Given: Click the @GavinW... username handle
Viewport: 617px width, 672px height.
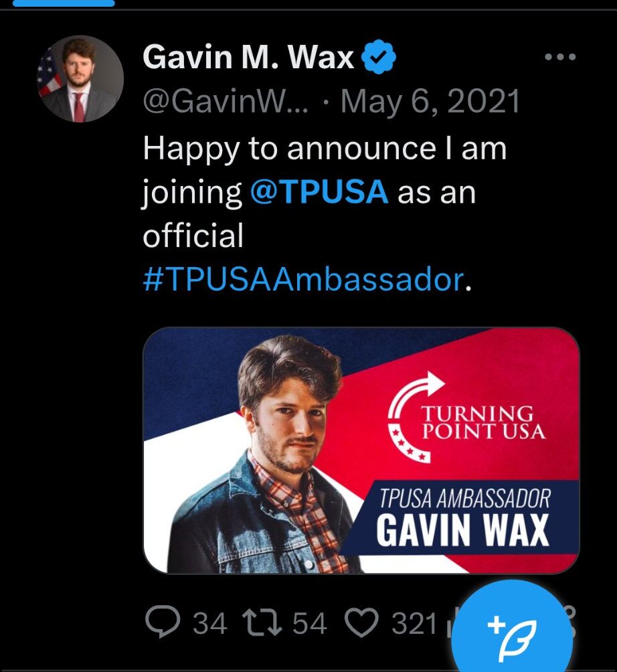Looking at the screenshot, I should [x=226, y=102].
